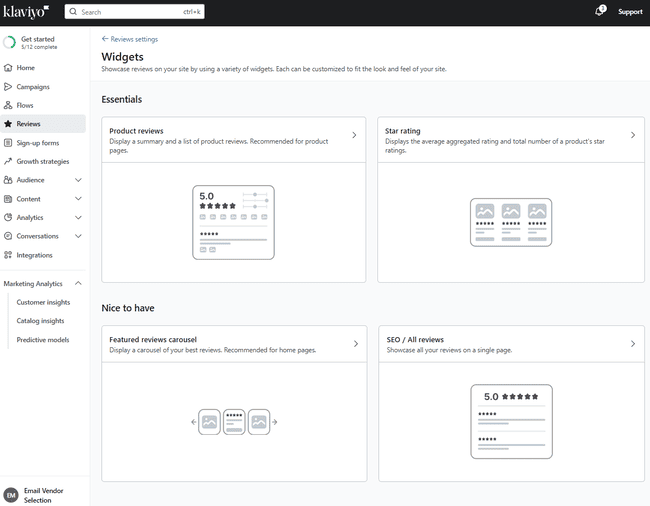This screenshot has height=506, width=650.
Task: Select Reviews in sidebar
Action: [43, 123]
